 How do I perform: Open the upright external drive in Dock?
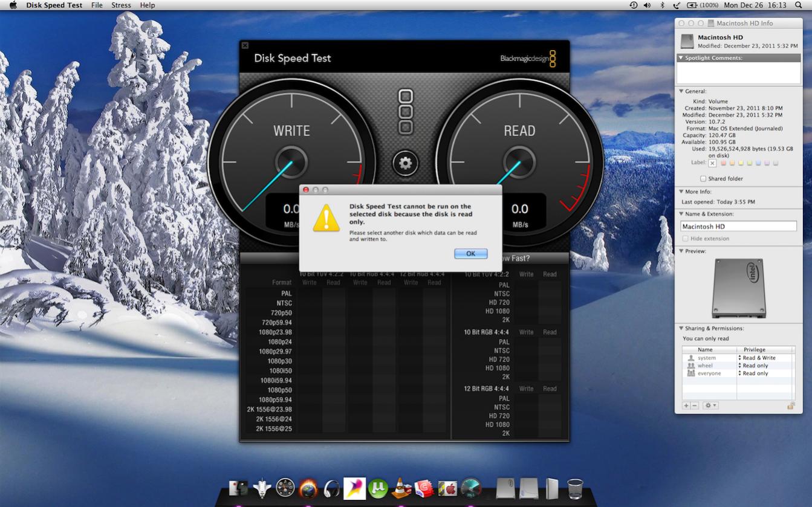[x=552, y=488]
